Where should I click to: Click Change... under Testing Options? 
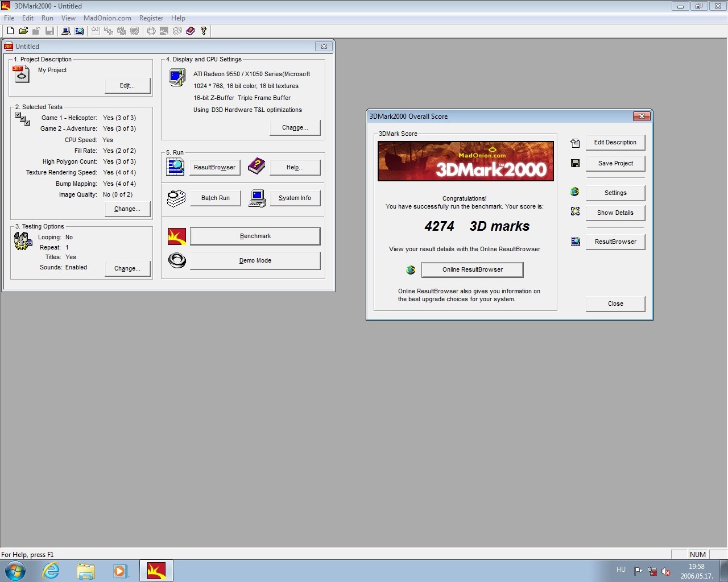(x=127, y=268)
